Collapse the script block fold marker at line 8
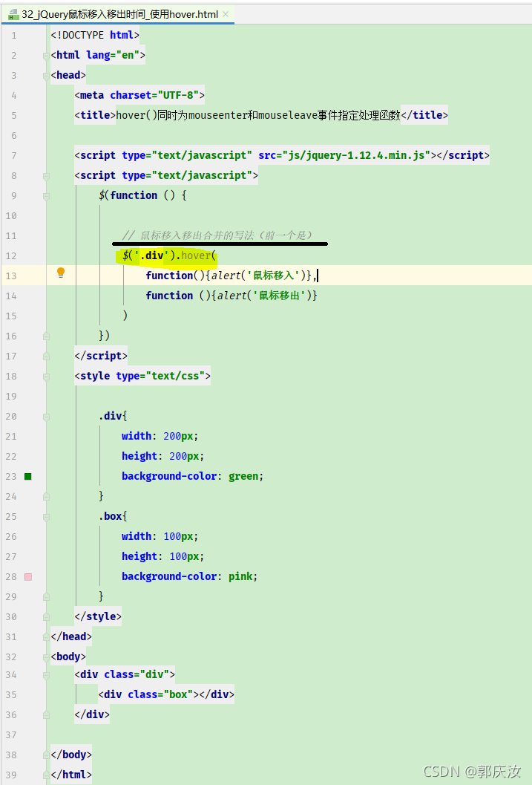The height and width of the screenshot is (785, 532). click(46, 176)
